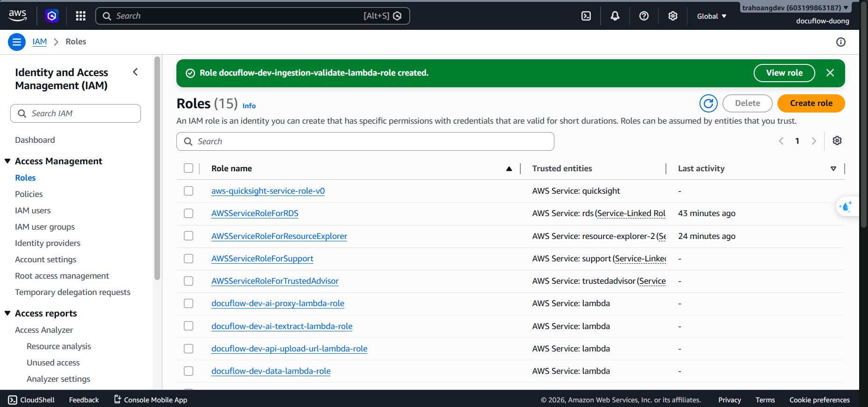Open table preferences gear
The image size is (868, 407).
(837, 140)
